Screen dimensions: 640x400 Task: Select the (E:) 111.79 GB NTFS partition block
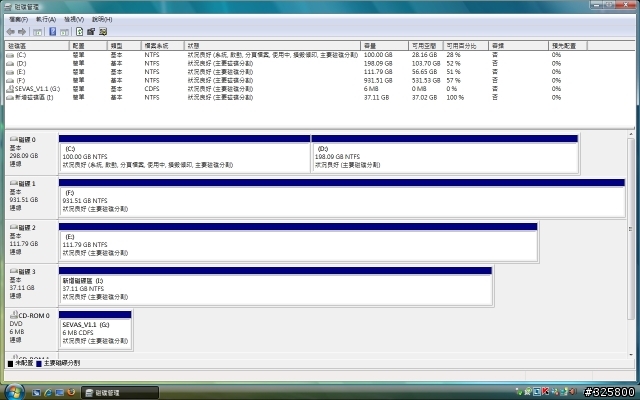[x=298, y=242]
